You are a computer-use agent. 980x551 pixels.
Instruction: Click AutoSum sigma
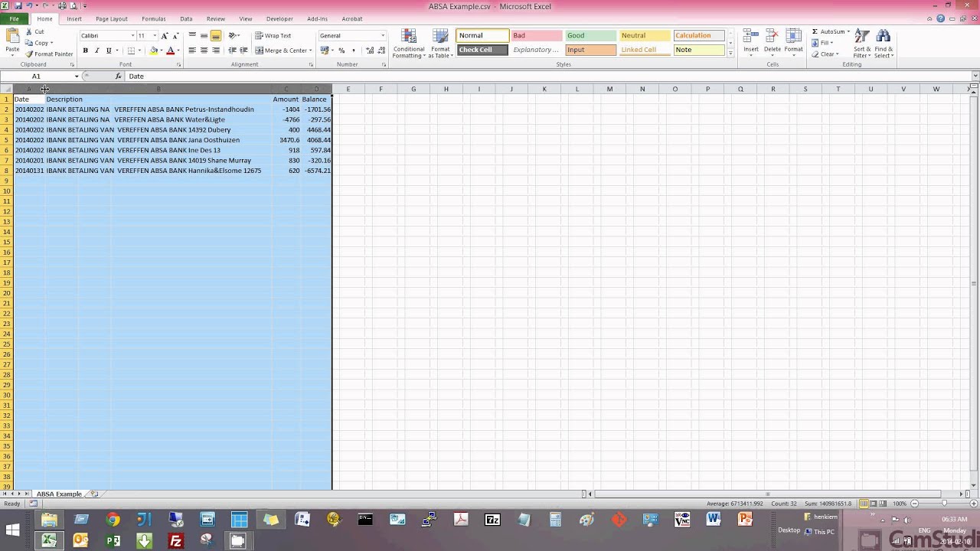(815, 32)
